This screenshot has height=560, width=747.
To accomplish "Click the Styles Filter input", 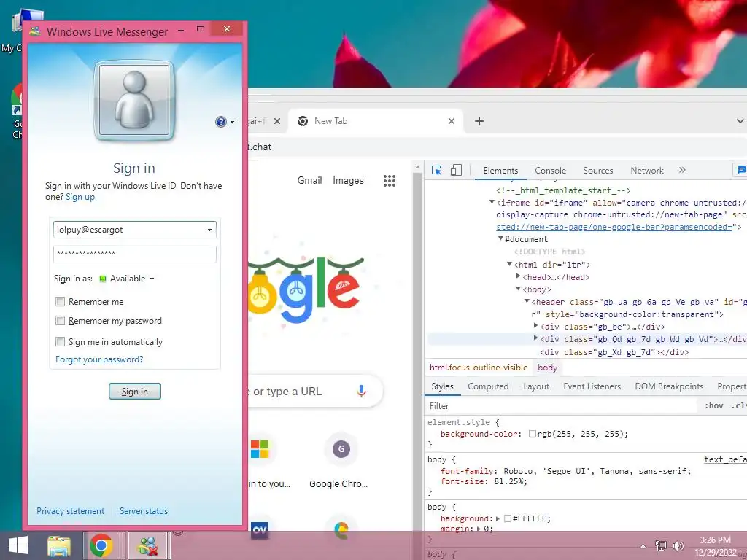I will point(562,406).
